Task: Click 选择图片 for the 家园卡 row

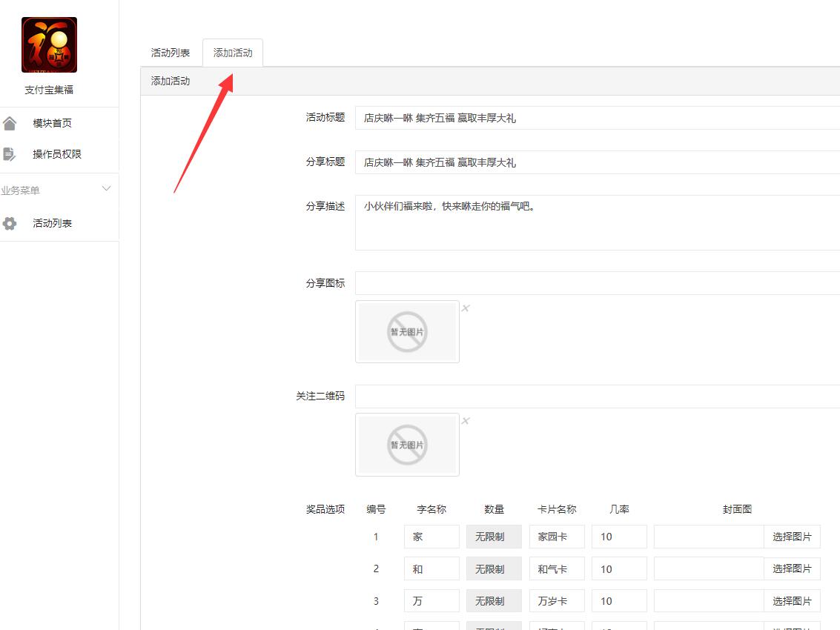Action: point(792,537)
